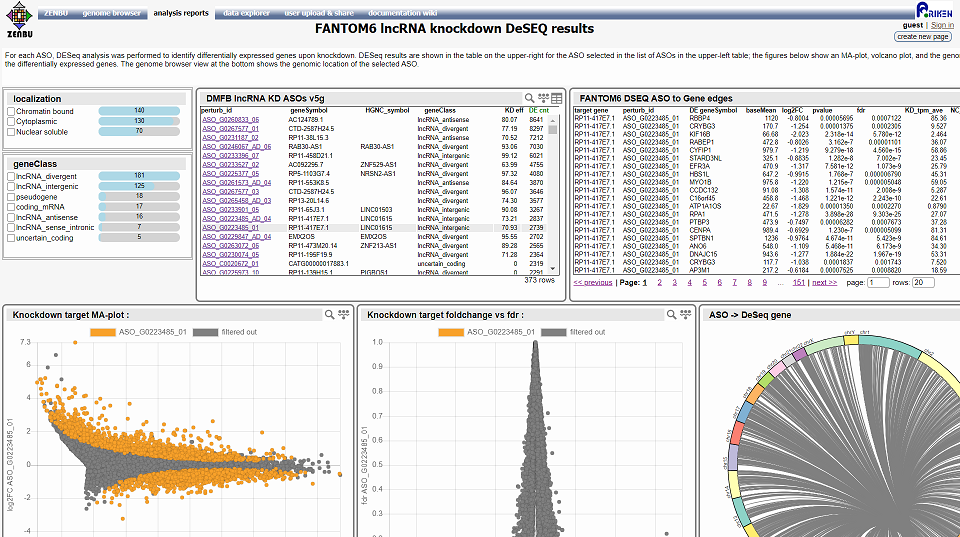This screenshot has width=960, height=537.
Task: Click the geneSymbol column header in ASO table
Action: point(308,111)
